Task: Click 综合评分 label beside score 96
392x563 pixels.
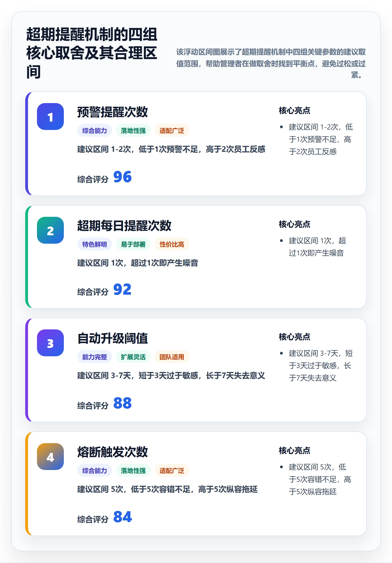Action: click(x=93, y=179)
